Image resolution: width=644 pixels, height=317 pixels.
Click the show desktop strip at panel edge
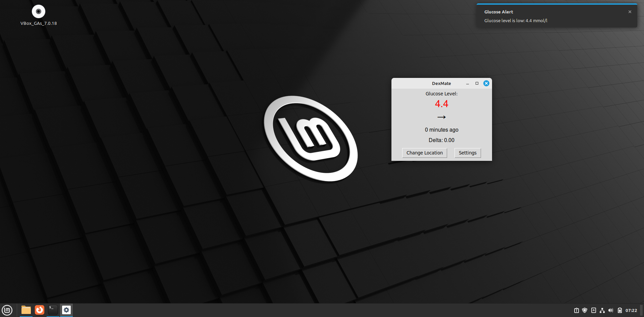(642, 310)
